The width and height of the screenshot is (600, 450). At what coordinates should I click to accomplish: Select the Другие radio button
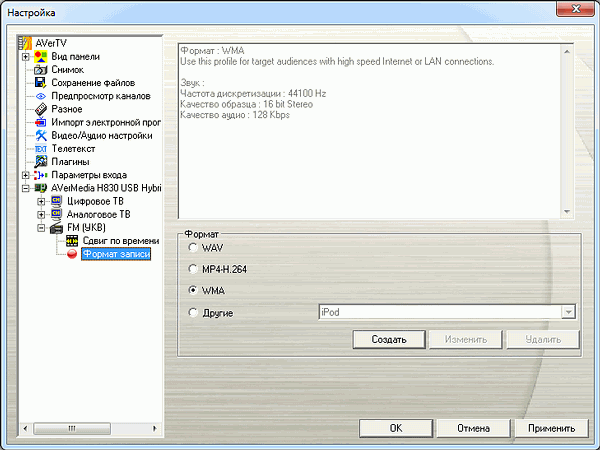point(193,313)
